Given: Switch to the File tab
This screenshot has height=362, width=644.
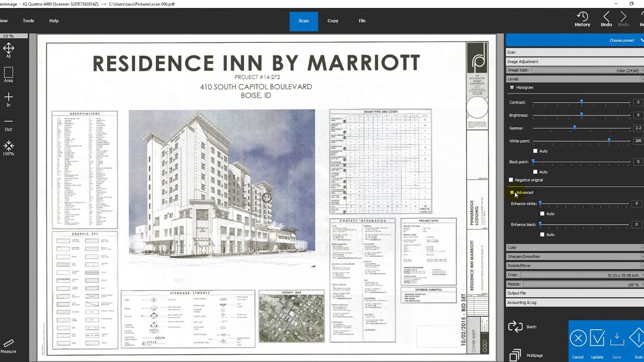Looking at the screenshot, I should [x=362, y=21].
